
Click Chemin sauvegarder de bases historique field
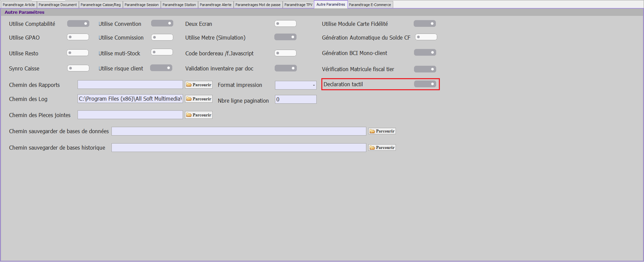coord(239,148)
